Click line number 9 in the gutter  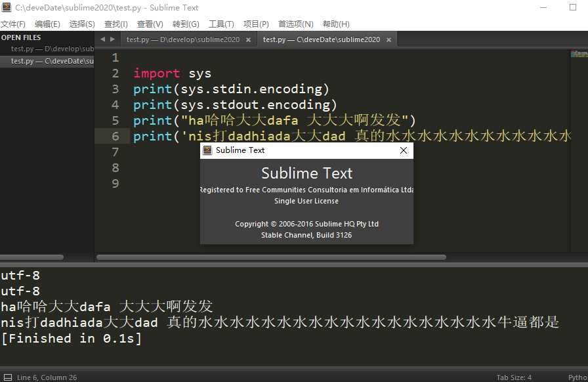pyautogui.click(x=115, y=184)
